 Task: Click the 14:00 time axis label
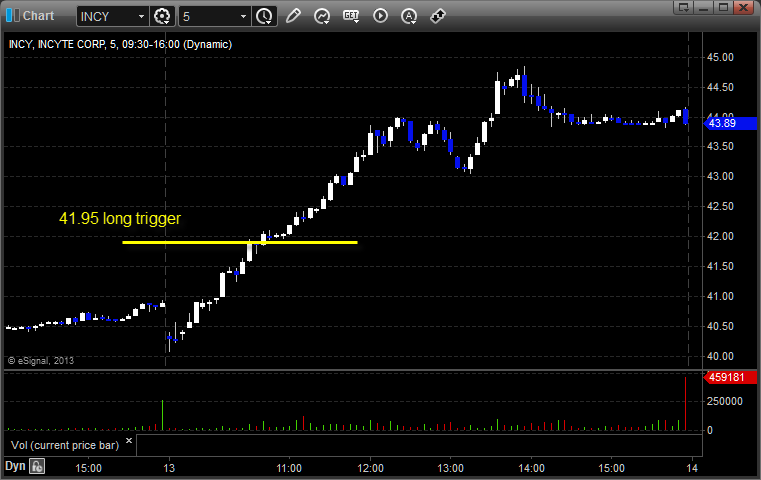coord(531,468)
